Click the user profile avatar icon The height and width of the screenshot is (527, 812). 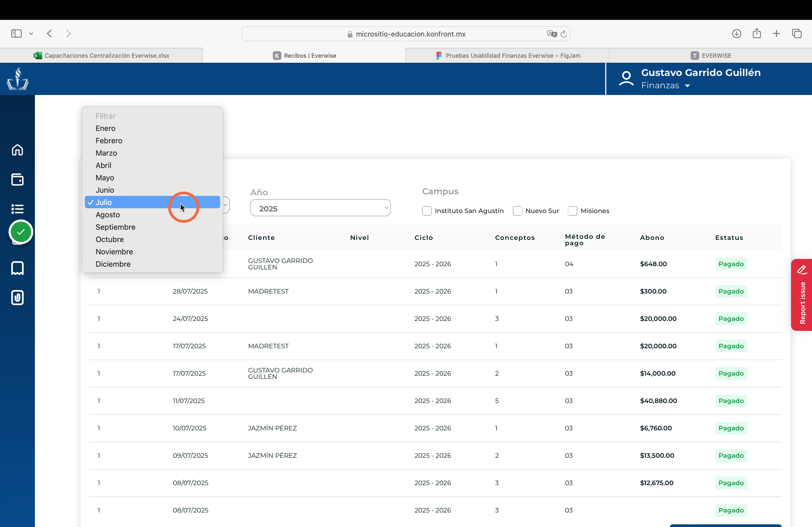coord(626,79)
